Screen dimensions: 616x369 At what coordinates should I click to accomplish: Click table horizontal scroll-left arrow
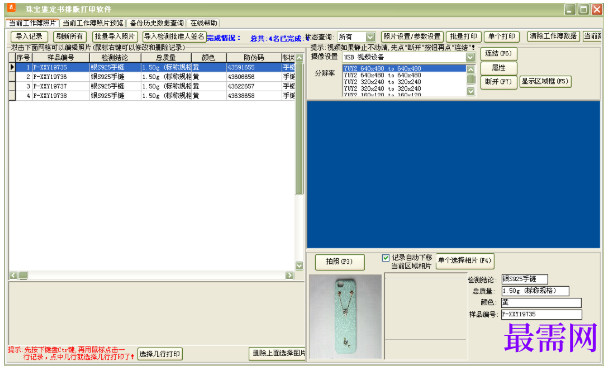click(x=13, y=275)
